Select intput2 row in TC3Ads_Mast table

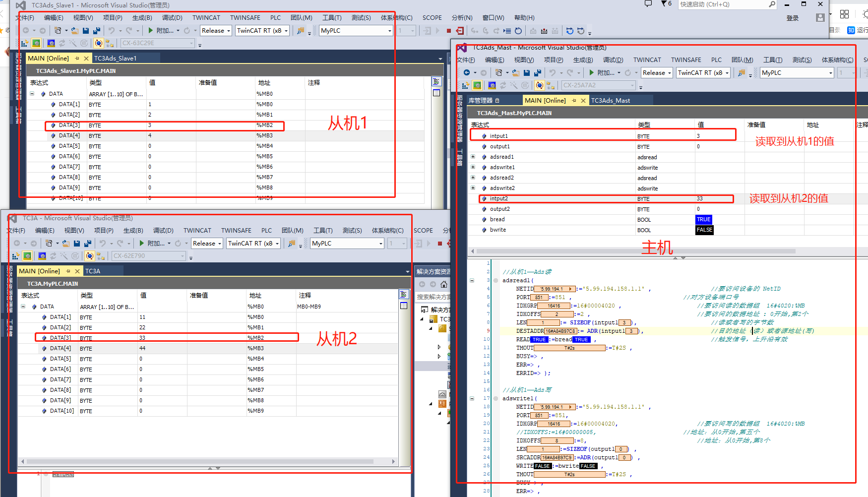click(667, 198)
